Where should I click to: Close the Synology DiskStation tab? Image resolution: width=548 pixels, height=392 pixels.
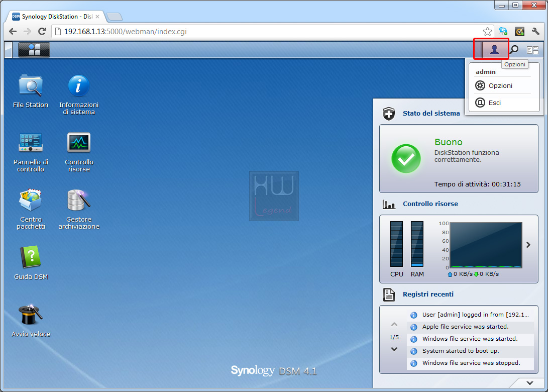tap(97, 17)
